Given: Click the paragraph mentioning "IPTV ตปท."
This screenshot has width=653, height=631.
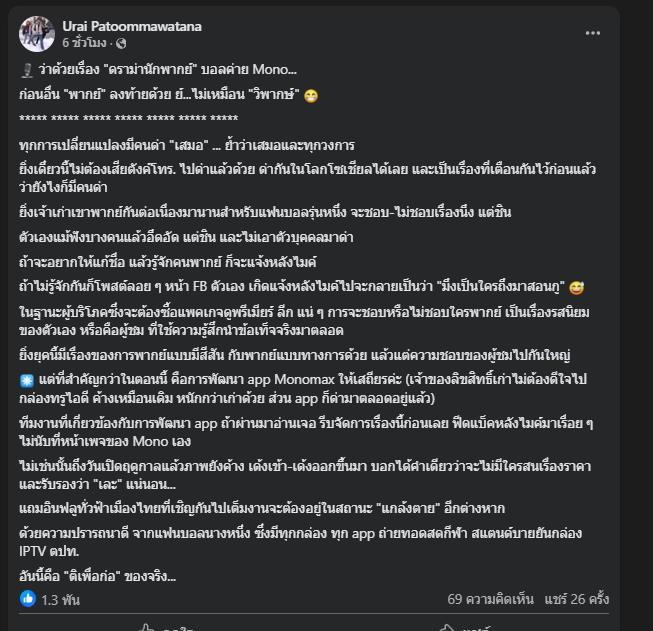Looking at the screenshot, I should [300, 542].
